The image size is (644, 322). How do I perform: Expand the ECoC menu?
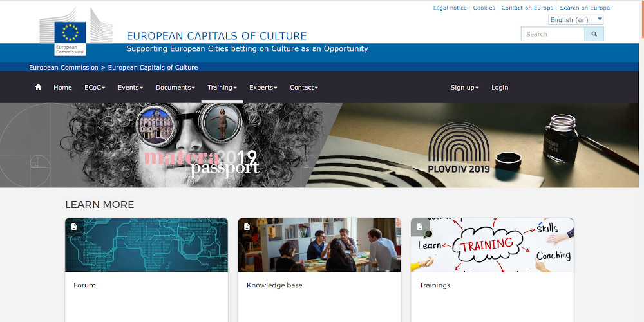pos(95,87)
